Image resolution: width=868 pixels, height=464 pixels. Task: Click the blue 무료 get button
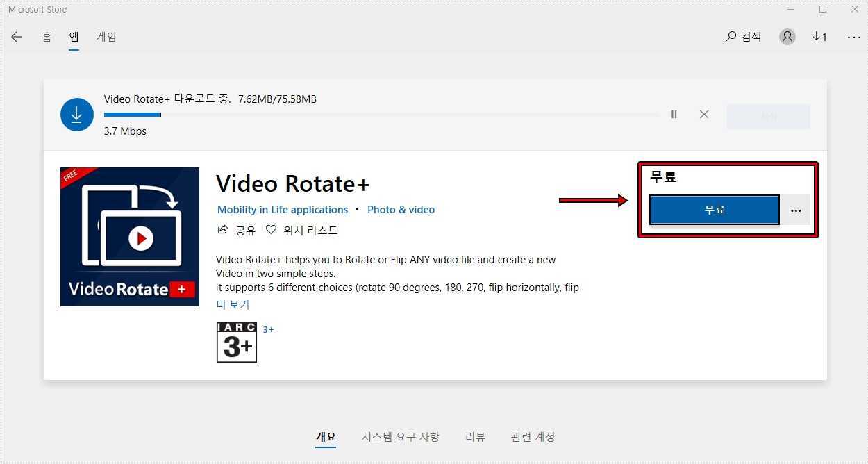pos(715,210)
